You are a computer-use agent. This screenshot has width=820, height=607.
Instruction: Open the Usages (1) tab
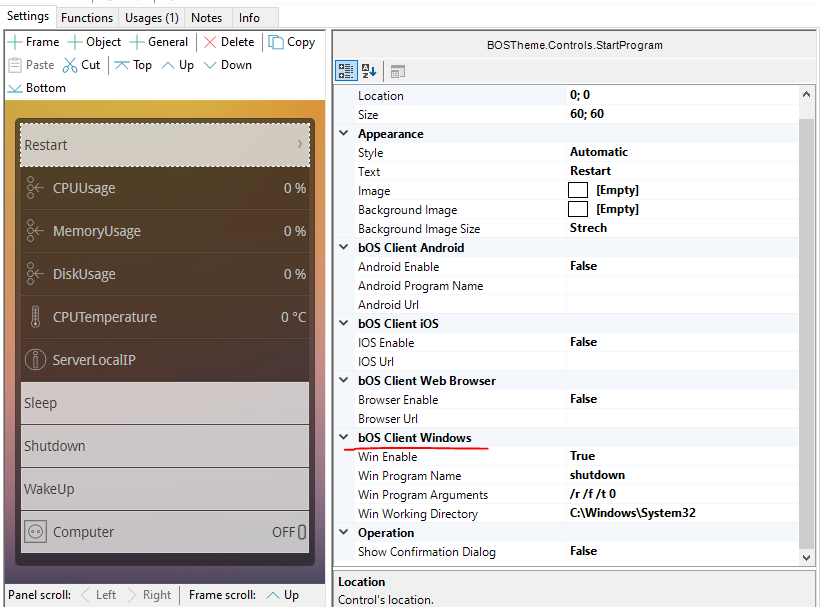coord(151,18)
